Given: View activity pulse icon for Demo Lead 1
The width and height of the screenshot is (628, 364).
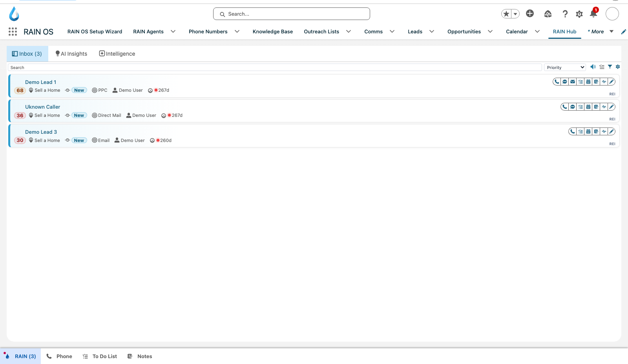Looking at the screenshot, I should 604,82.
